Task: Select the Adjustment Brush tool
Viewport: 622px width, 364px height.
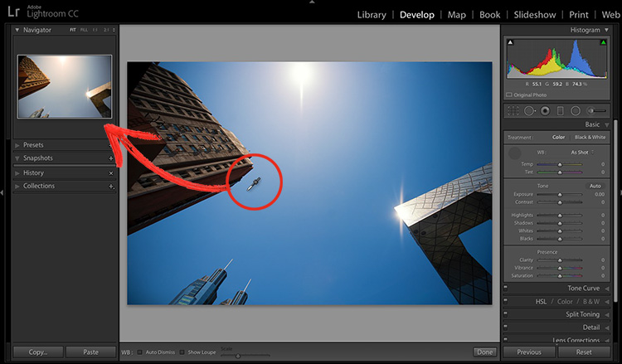Action: pos(596,111)
